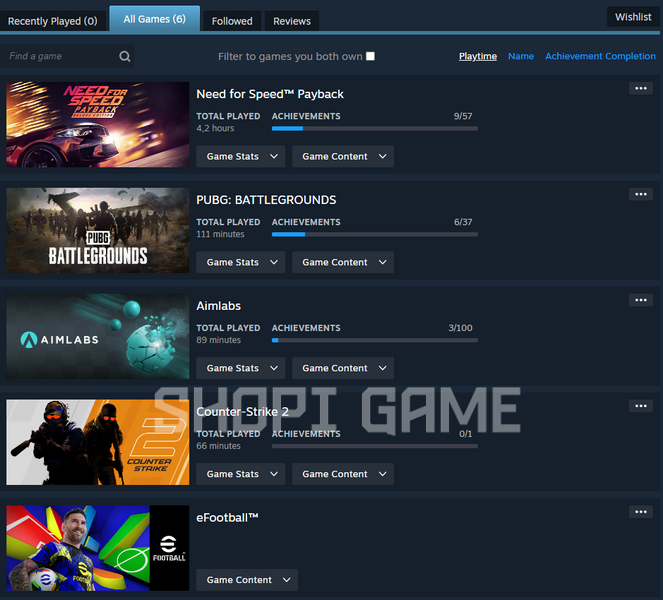Open Need for Speed Payback title link

(270, 94)
